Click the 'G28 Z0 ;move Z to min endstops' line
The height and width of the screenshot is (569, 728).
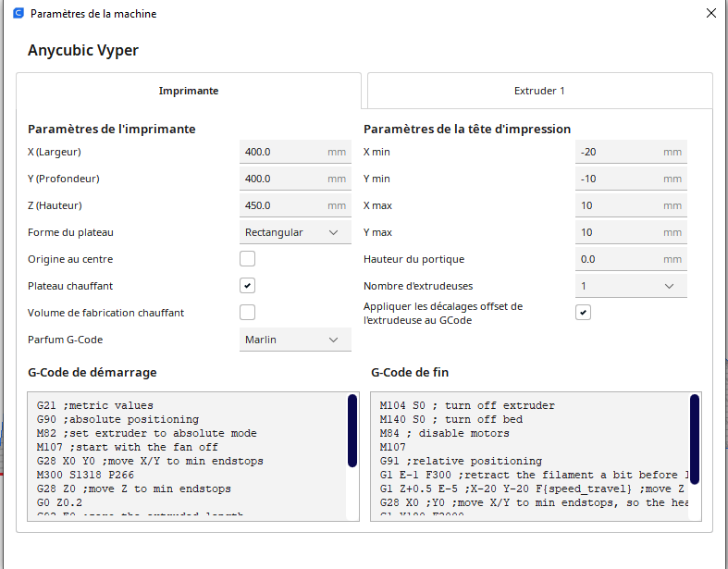click(x=134, y=489)
